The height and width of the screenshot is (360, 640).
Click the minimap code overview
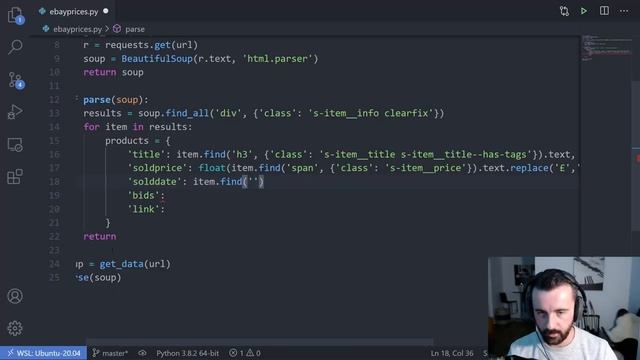point(607,48)
